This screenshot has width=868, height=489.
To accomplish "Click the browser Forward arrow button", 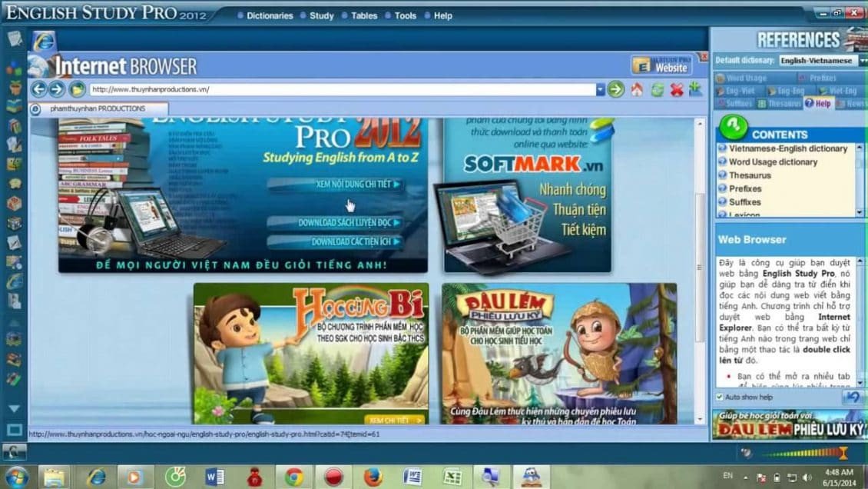I will pos(57,89).
